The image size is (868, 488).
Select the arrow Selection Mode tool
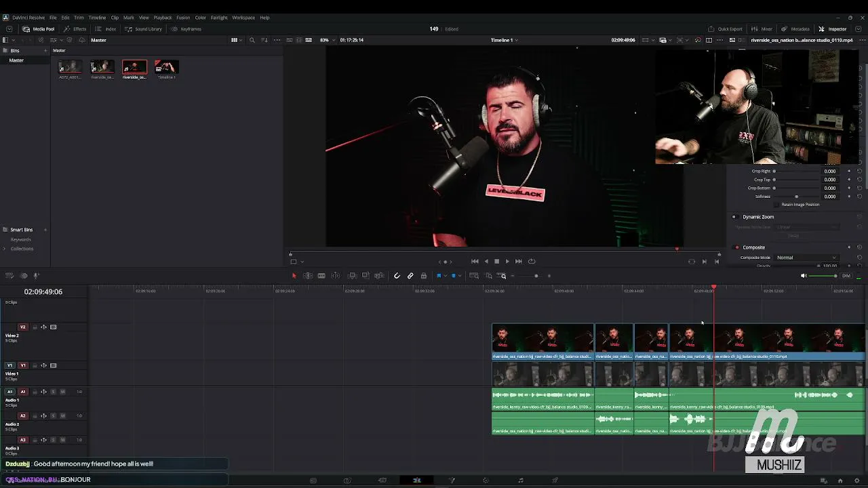point(294,276)
